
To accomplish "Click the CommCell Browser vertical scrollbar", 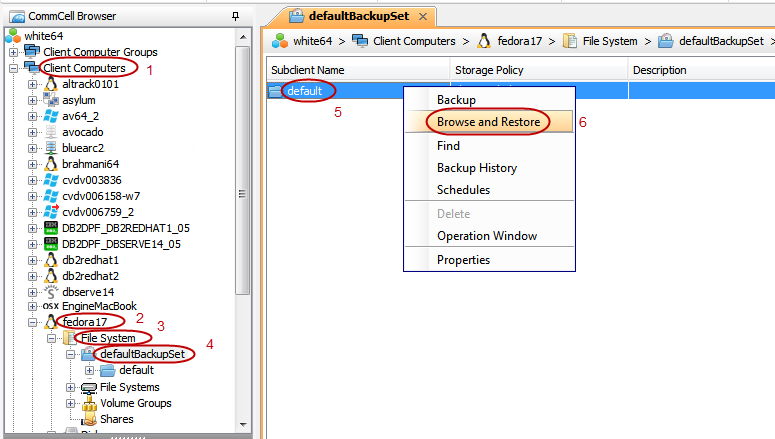I will [x=242, y=200].
